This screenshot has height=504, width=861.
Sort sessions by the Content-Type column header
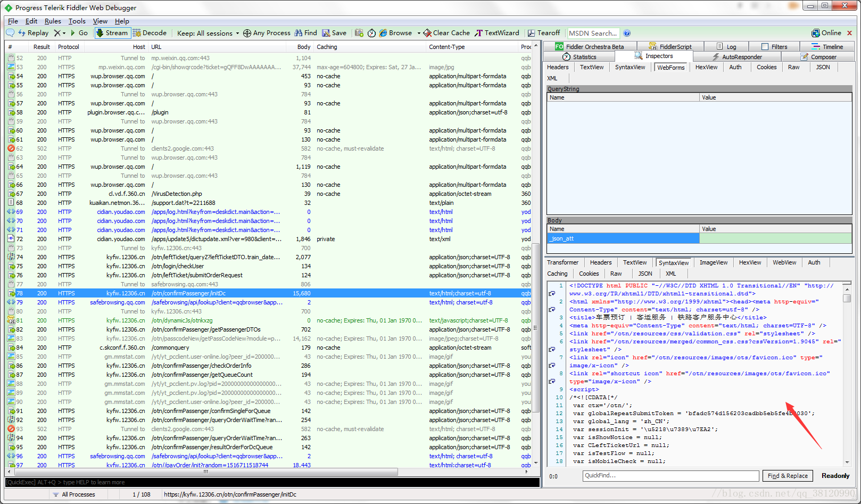click(x=446, y=47)
